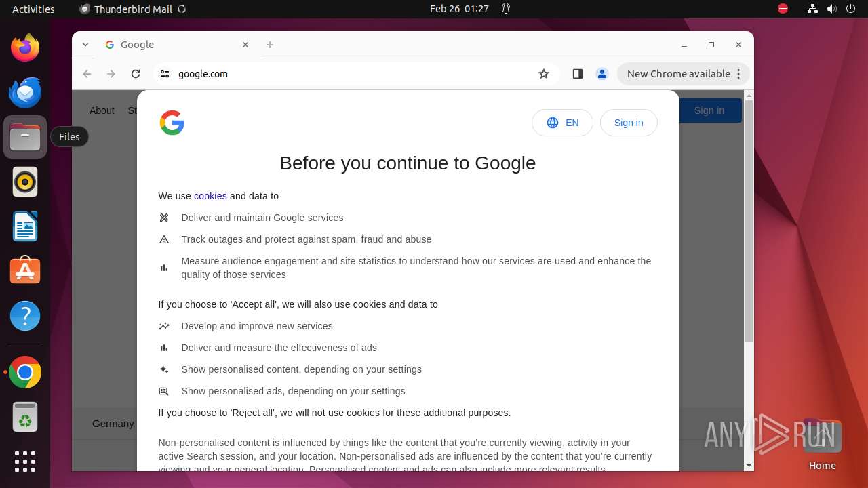Open the notification bell in top bar
Viewport: 868px width, 488px height.
point(506,9)
